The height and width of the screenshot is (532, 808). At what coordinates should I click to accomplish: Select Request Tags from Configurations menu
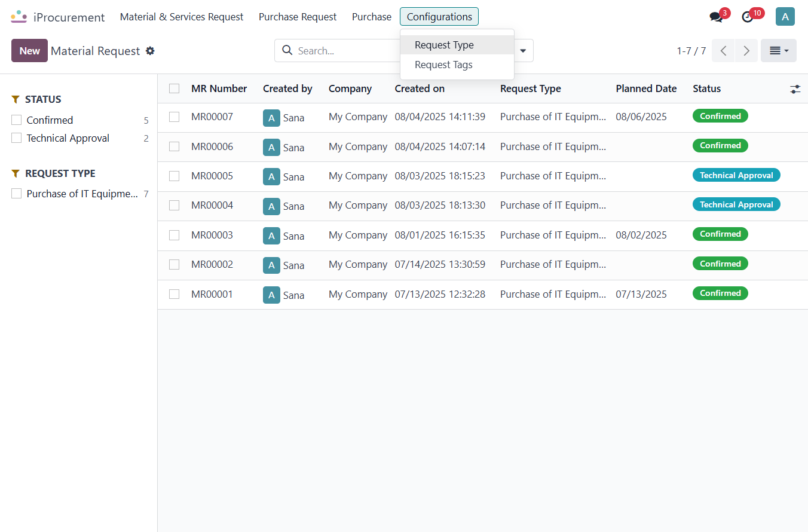[x=457, y=65]
